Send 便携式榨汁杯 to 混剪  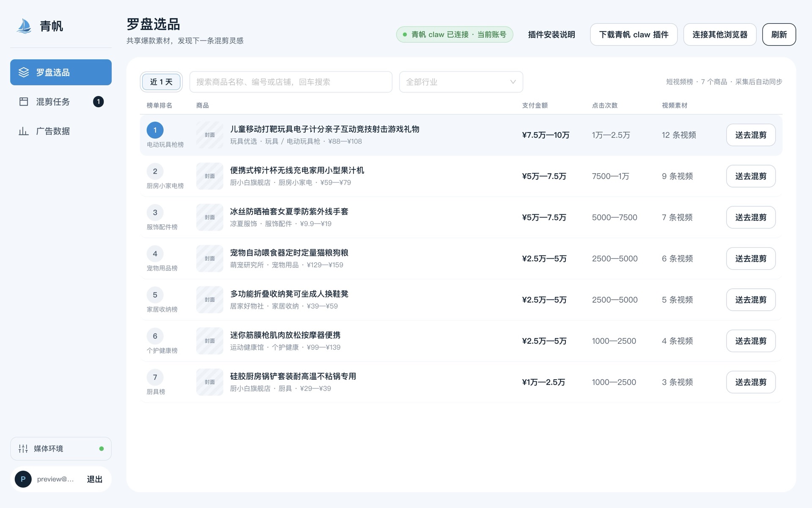(751, 176)
